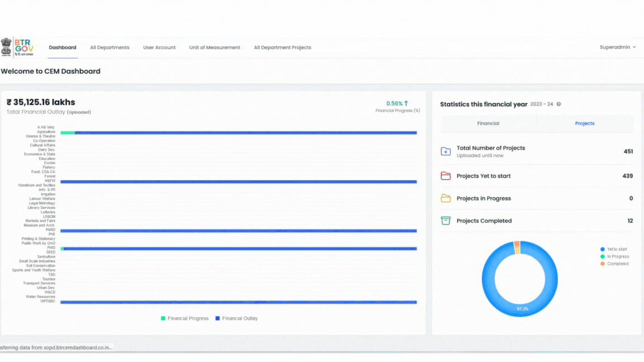Click the 12 completed projects count
Viewport: 644px width, 362px height.
pyautogui.click(x=630, y=221)
